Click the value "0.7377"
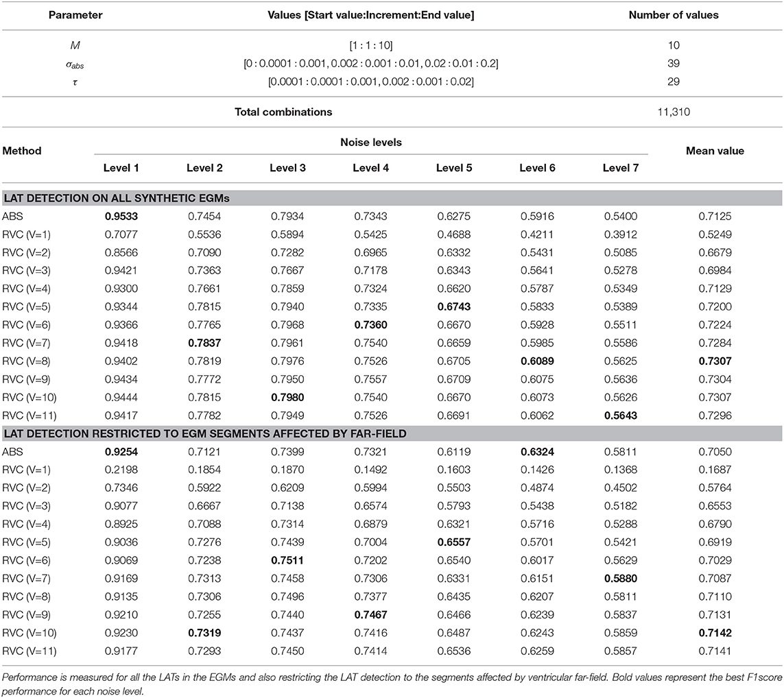 (371, 597)
